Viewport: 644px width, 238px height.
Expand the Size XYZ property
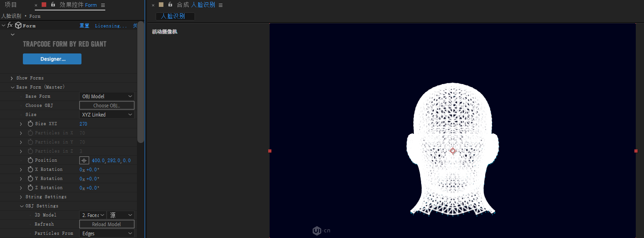[x=21, y=124]
